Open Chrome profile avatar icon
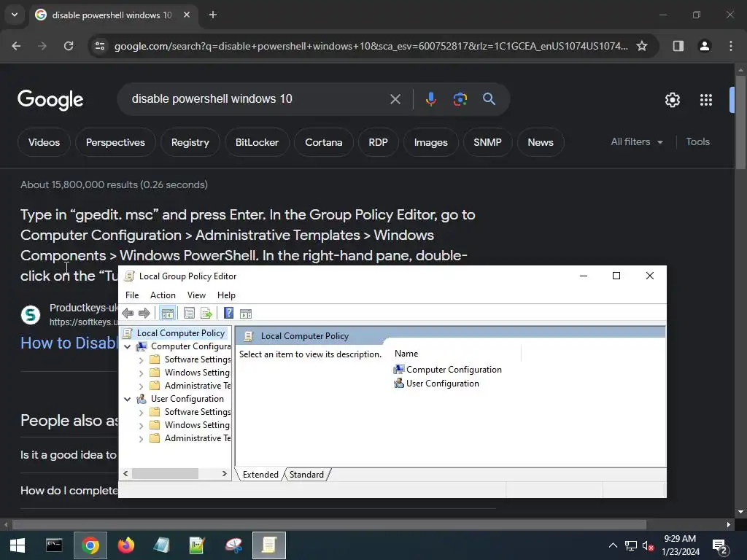The height and width of the screenshot is (560, 747). [x=704, y=46]
